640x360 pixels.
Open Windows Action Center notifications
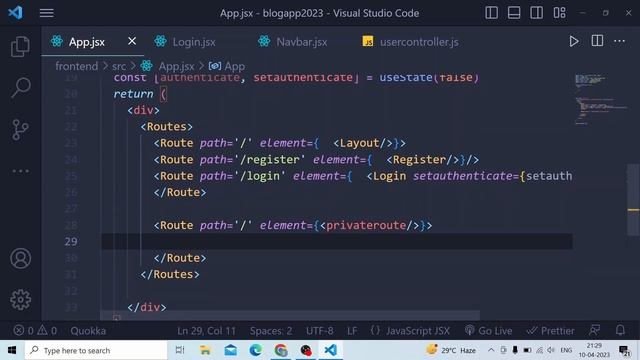pyautogui.click(x=624, y=350)
